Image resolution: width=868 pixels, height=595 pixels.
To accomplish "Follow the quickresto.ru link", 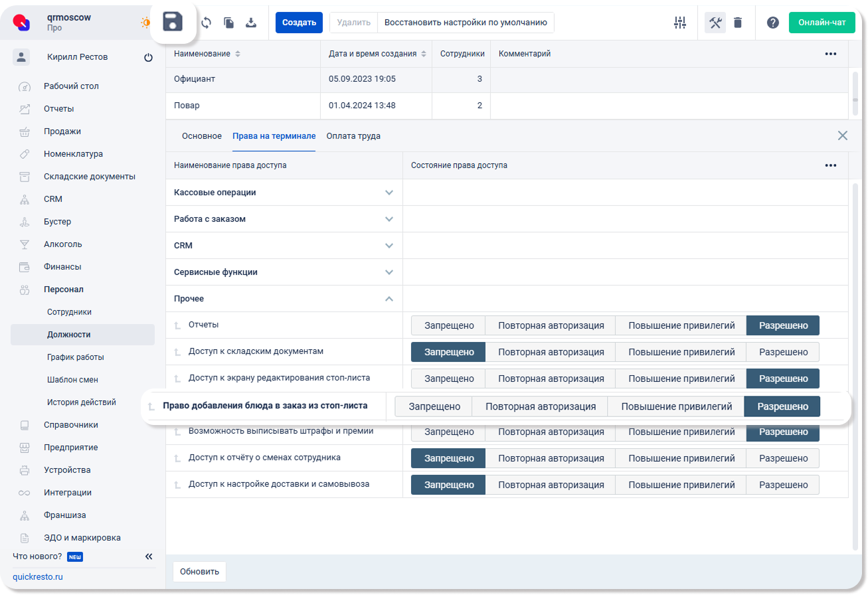I will [38, 577].
